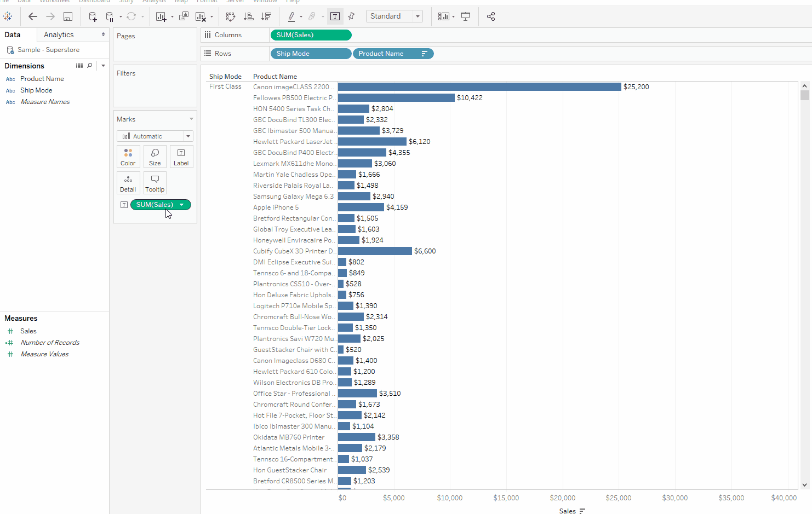Click the Tooltip card in Marks
This screenshot has height=514, width=812.
click(x=155, y=183)
